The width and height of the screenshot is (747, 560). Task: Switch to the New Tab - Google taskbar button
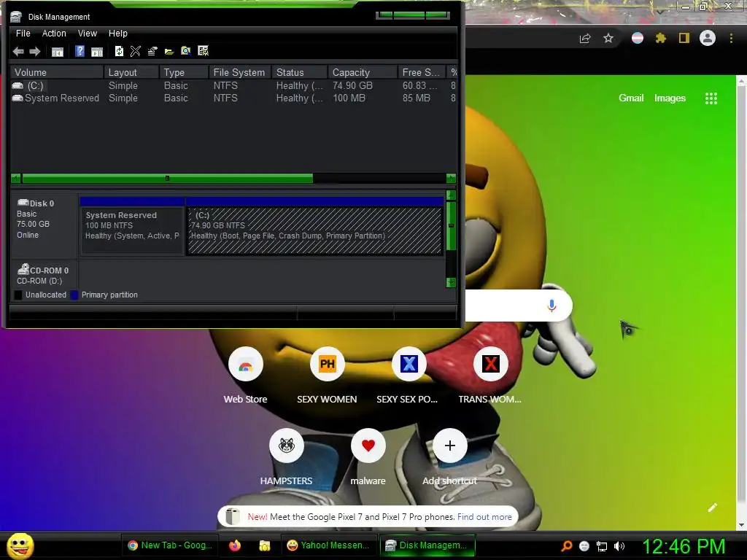click(169, 545)
